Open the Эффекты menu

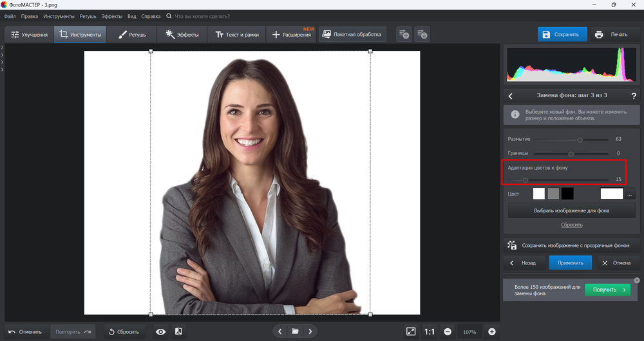[x=112, y=15]
